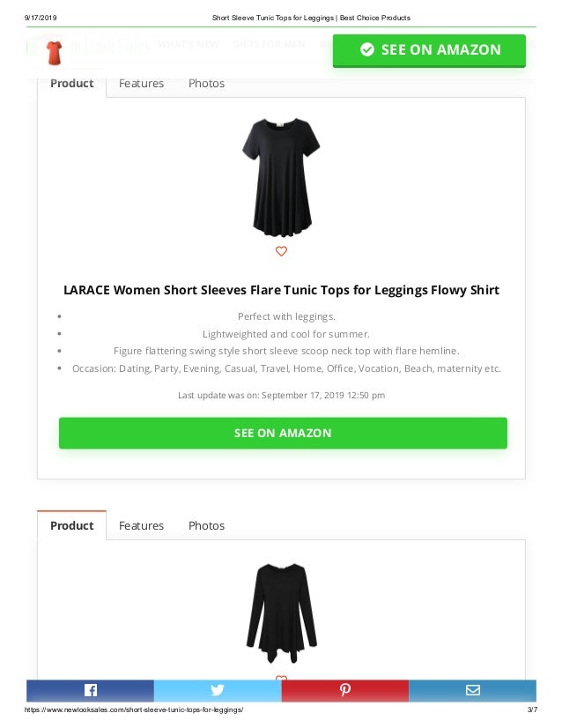Image resolution: width=562 pixels, height=728 pixels.
Task: Open the GIFTS FOR MEN menu item
Action: coord(269,44)
